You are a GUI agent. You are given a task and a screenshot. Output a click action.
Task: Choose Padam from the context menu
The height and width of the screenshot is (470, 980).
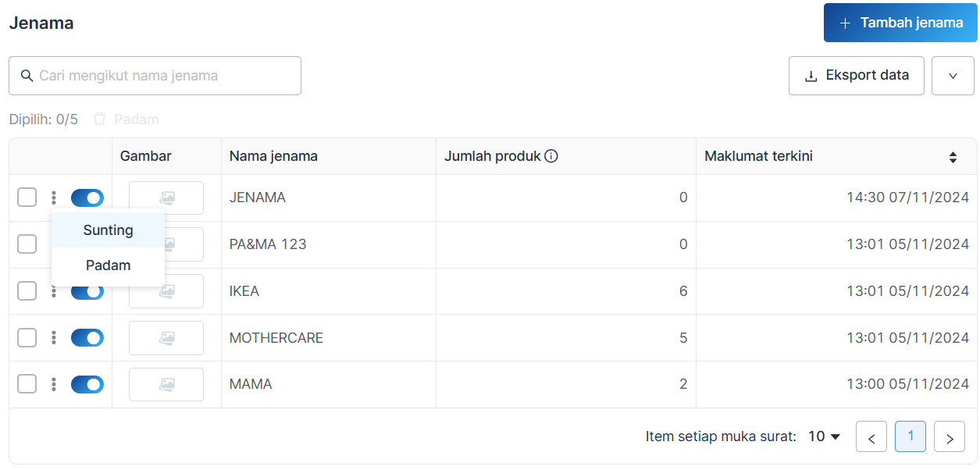109,265
